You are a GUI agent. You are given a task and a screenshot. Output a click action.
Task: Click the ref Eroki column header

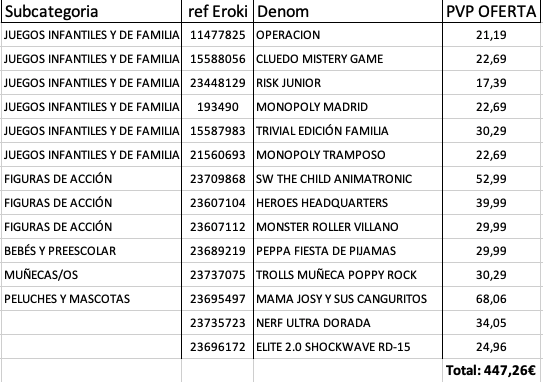(217, 11)
